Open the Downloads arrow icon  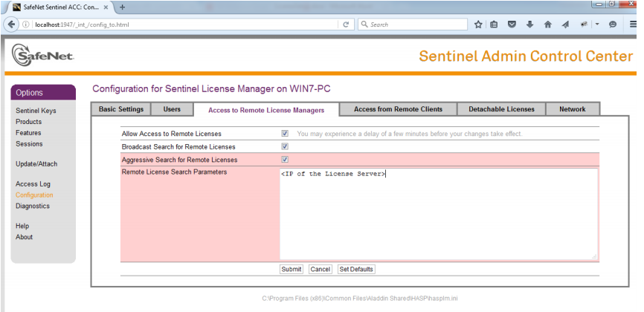coord(529,25)
